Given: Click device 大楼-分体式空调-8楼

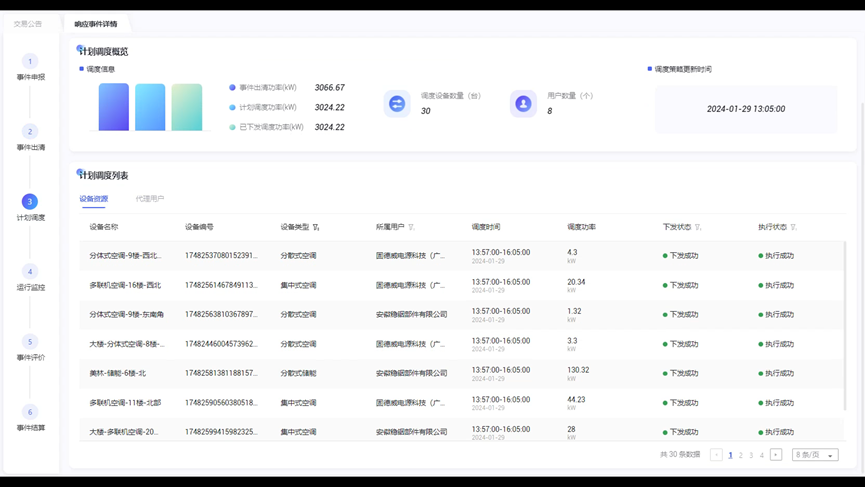Looking at the screenshot, I should pos(127,344).
